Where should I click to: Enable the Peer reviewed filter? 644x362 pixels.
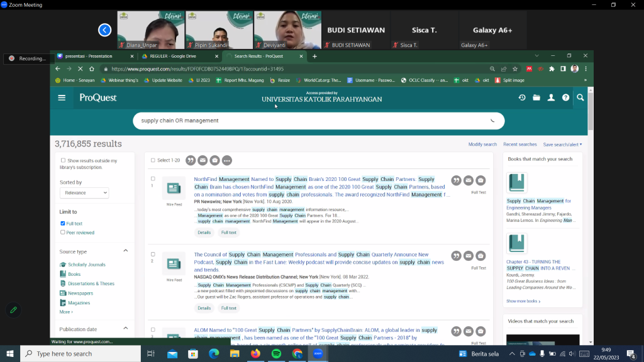pyautogui.click(x=63, y=233)
